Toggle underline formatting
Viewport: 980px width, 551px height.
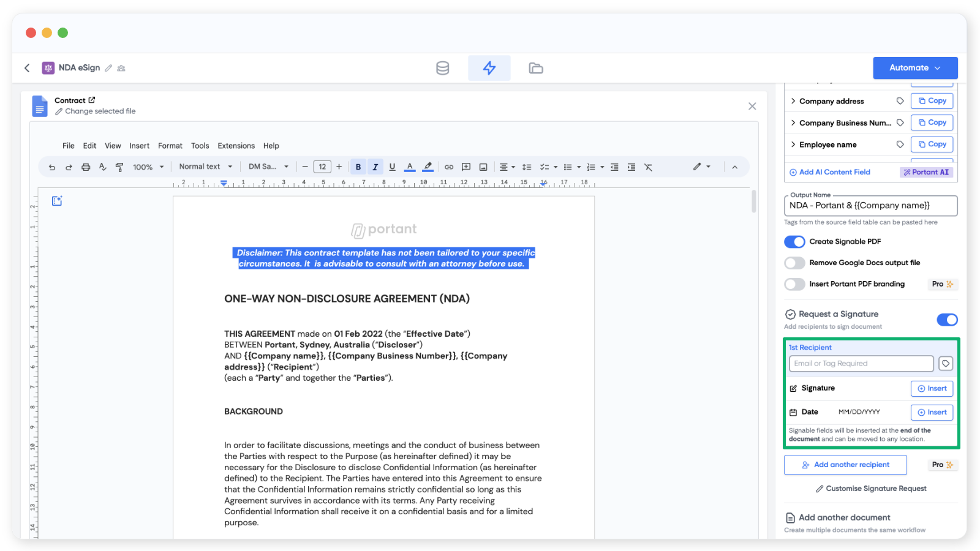pos(393,167)
